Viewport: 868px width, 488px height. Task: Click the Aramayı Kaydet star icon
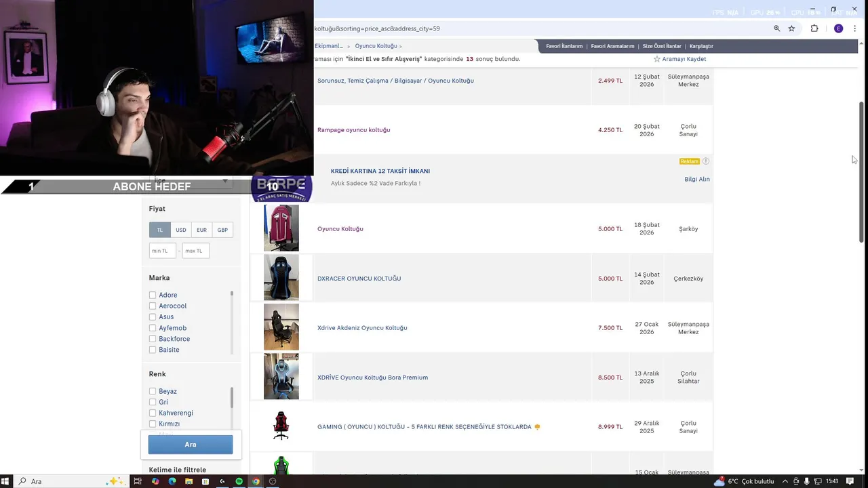pos(656,59)
